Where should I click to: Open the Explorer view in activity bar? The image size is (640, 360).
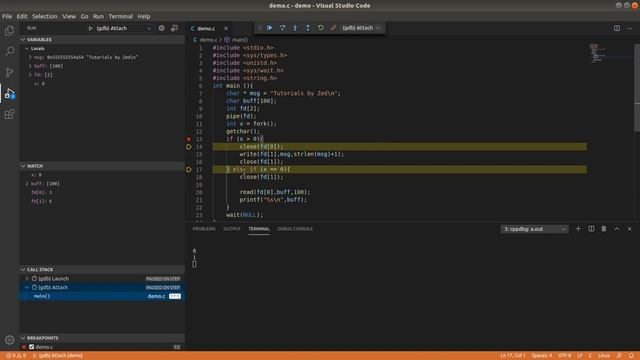pyautogui.click(x=9, y=31)
